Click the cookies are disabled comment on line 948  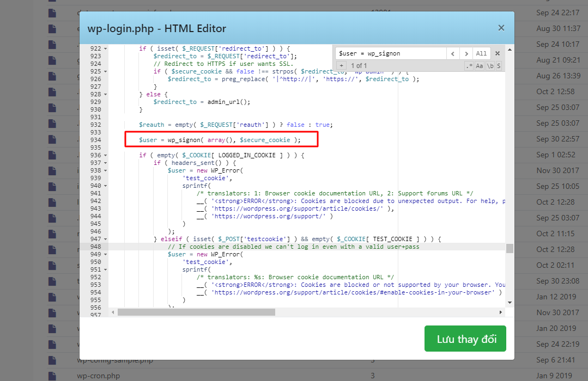294,247
